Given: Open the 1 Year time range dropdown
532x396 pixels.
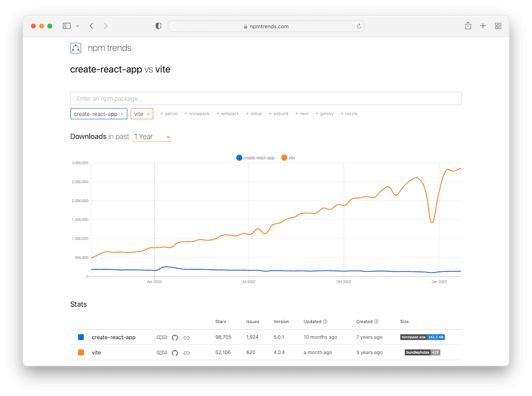Looking at the screenshot, I should coord(152,137).
